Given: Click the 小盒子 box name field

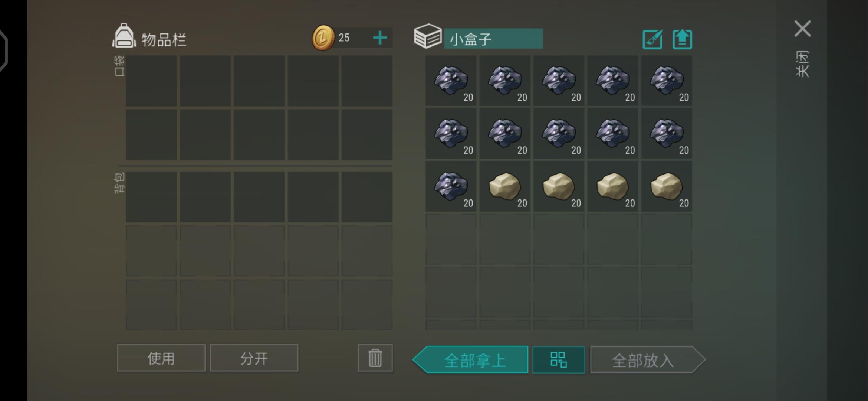Looking at the screenshot, I should click(x=493, y=39).
